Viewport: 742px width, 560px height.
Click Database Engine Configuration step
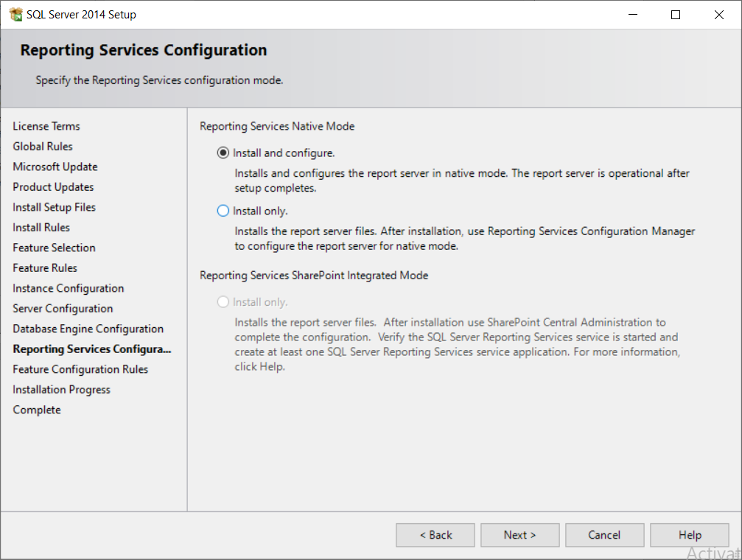[88, 329]
